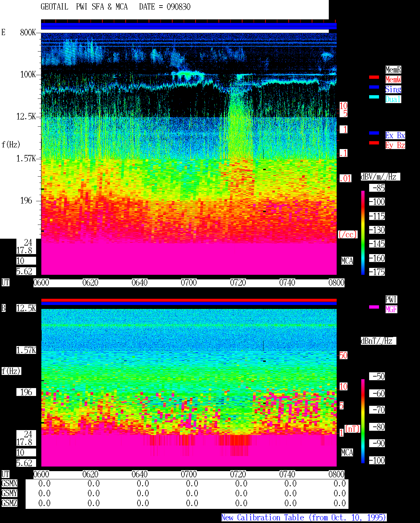
Task: Click the -175 value on electric color scale
Action: (x=377, y=272)
